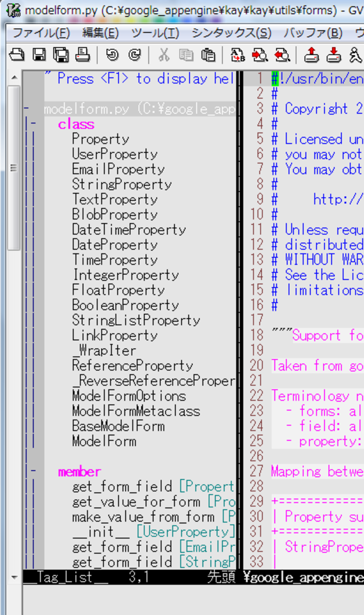
Task: Jump to the FloatProperty class tag
Action: click(118, 290)
